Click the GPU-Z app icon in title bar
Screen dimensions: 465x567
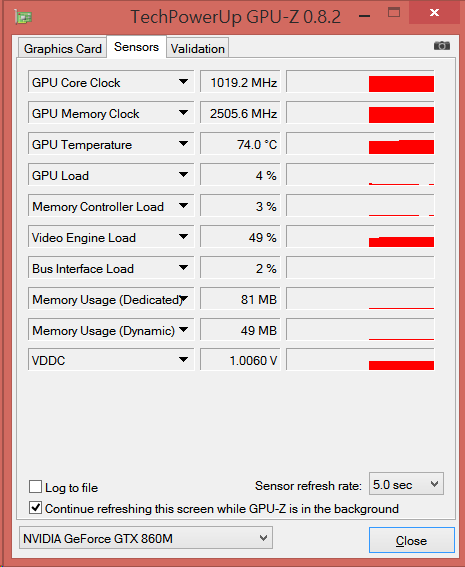pos(23,17)
